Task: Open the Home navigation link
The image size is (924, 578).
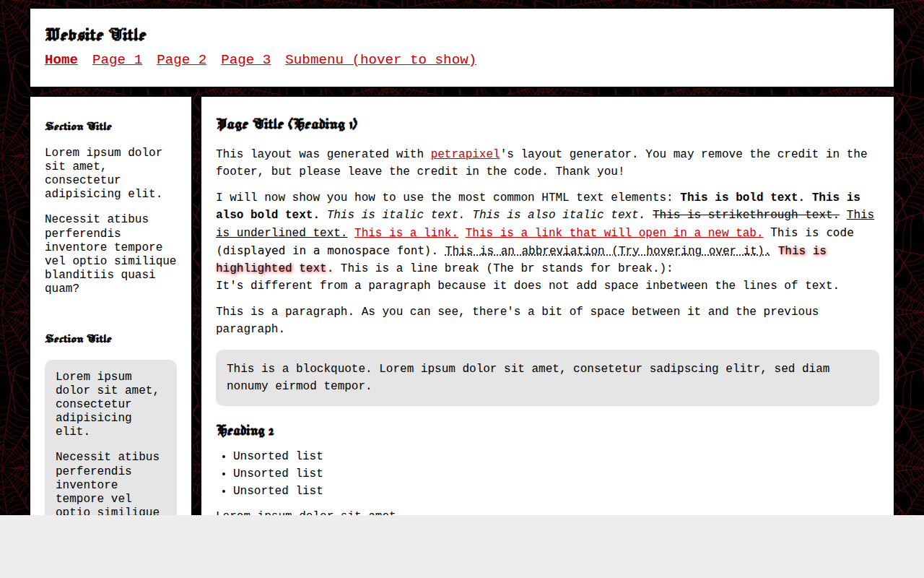Action: tap(61, 60)
